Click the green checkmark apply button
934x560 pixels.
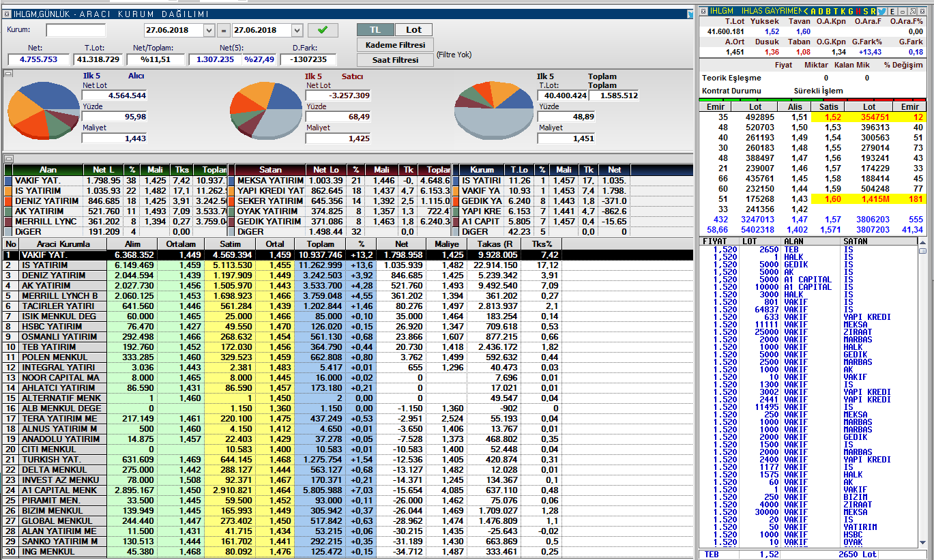click(323, 30)
